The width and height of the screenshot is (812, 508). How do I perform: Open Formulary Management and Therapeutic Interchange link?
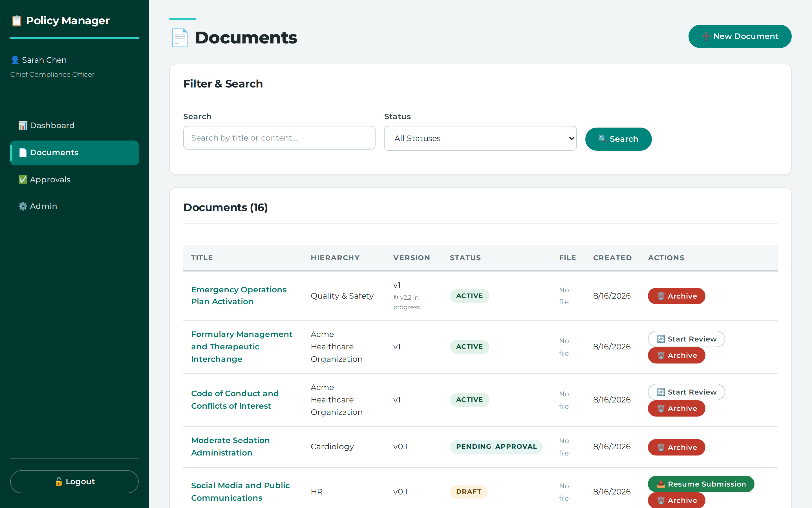point(242,346)
